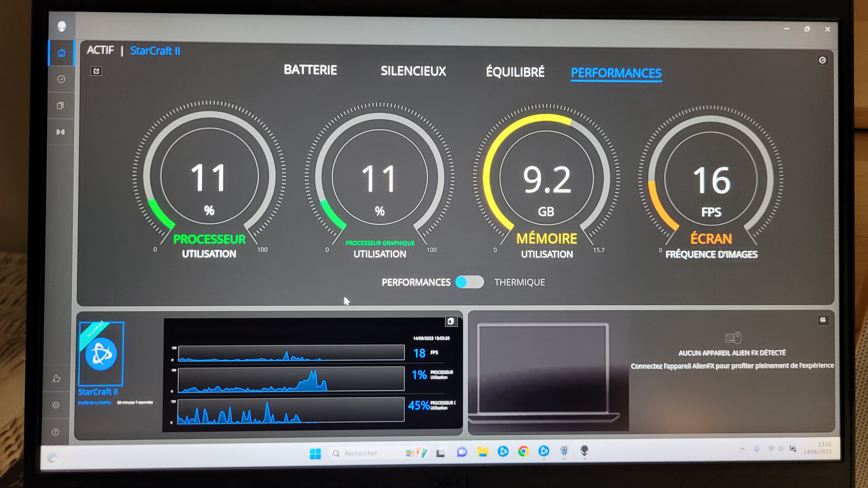This screenshot has width=868, height=488.
Task: Open settings gear in the sidebar
Action: pos(56,405)
